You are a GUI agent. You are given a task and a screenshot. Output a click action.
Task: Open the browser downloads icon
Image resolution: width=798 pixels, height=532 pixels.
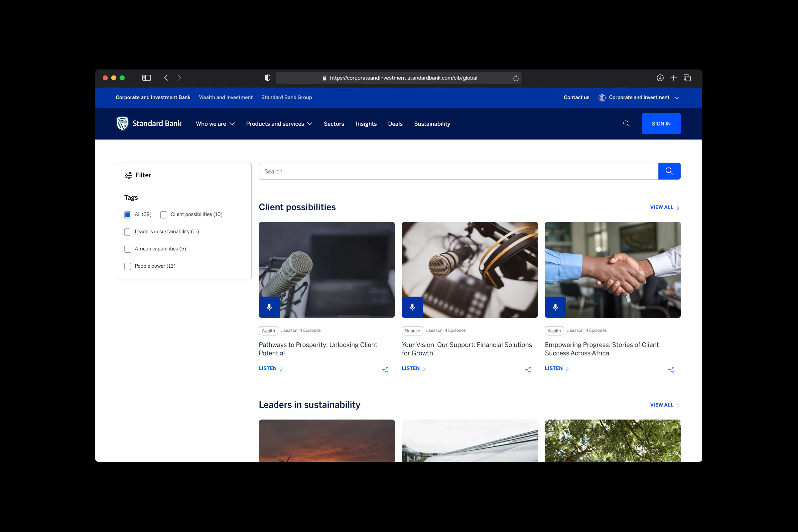(x=660, y=78)
